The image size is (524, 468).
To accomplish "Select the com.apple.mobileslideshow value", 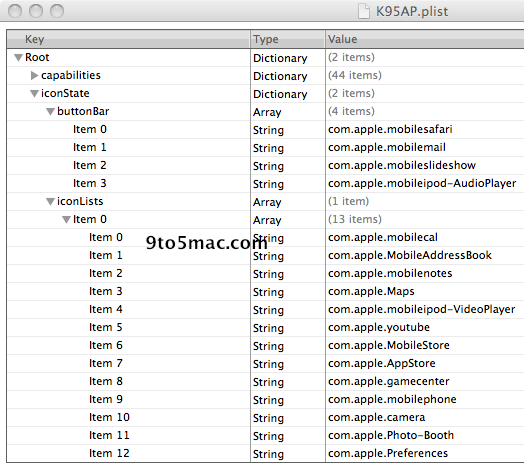I will pyautogui.click(x=402, y=165).
